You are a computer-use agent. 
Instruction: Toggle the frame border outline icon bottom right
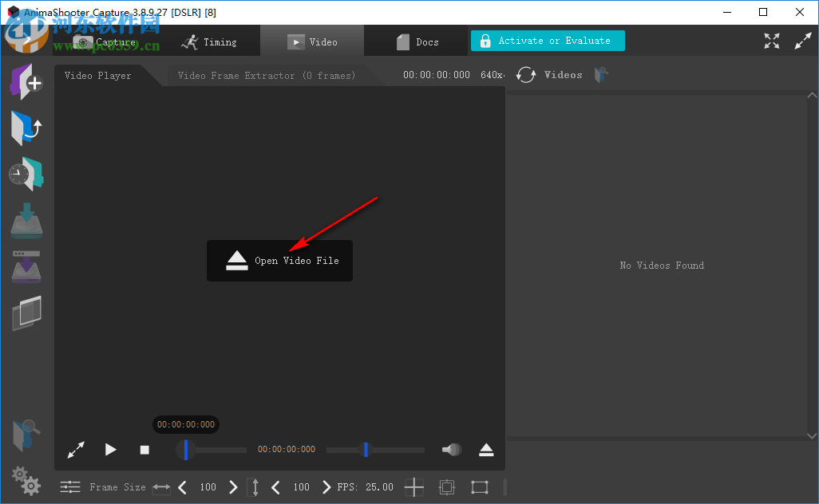pos(479,486)
